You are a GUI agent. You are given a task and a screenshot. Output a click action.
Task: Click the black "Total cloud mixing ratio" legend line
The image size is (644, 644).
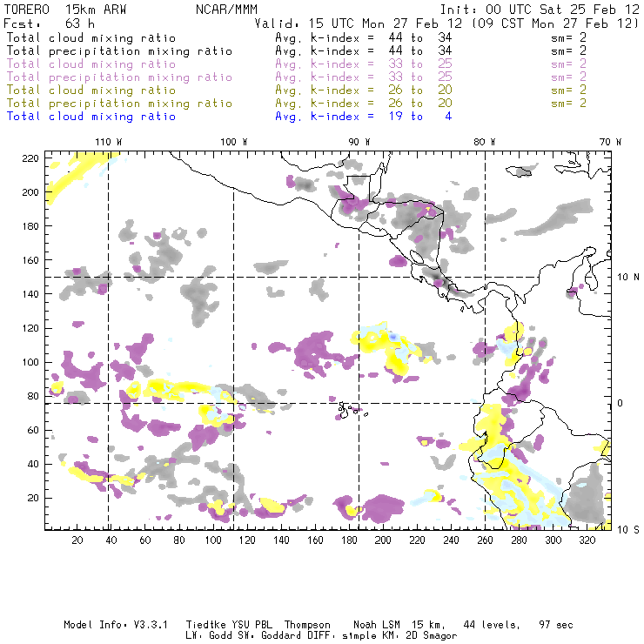(x=91, y=37)
